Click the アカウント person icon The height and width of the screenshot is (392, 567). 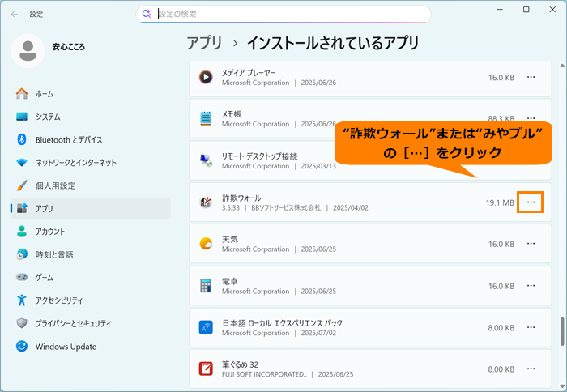pyautogui.click(x=22, y=232)
